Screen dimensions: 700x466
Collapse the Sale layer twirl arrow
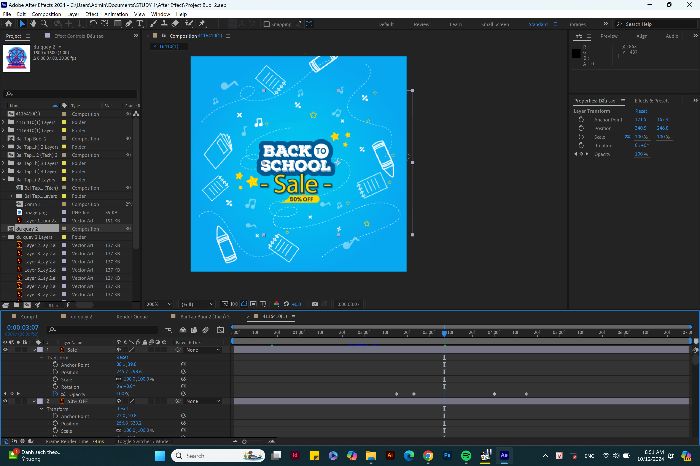34,350
